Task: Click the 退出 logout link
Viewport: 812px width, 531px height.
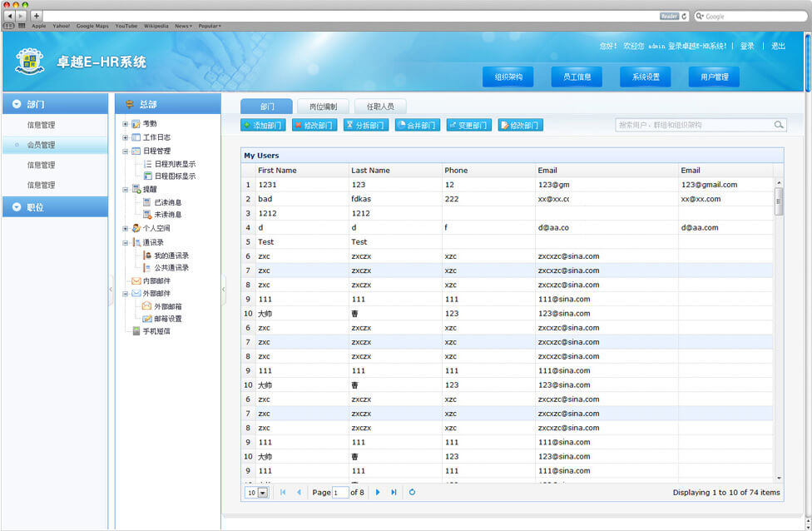Action: (x=778, y=47)
